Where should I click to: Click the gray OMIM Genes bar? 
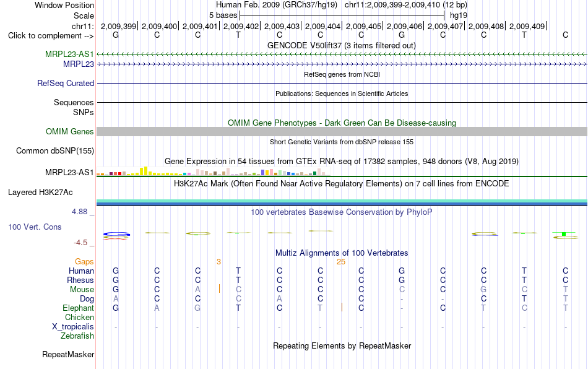point(342,132)
